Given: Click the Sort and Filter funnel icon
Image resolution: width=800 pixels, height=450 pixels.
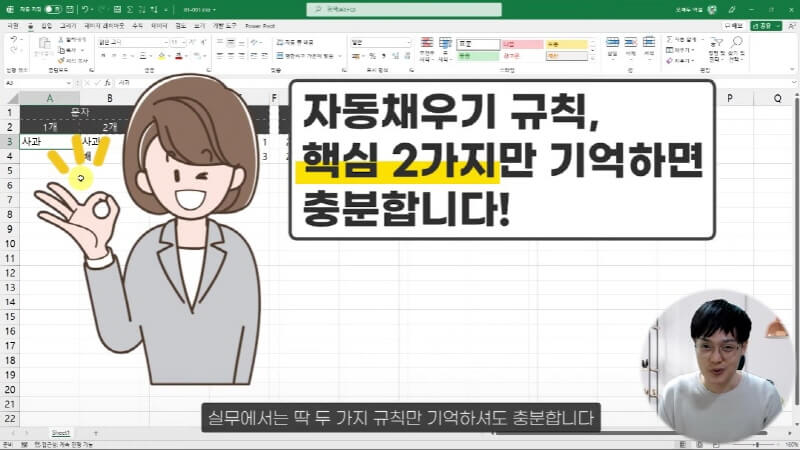Looking at the screenshot, I should click(717, 43).
